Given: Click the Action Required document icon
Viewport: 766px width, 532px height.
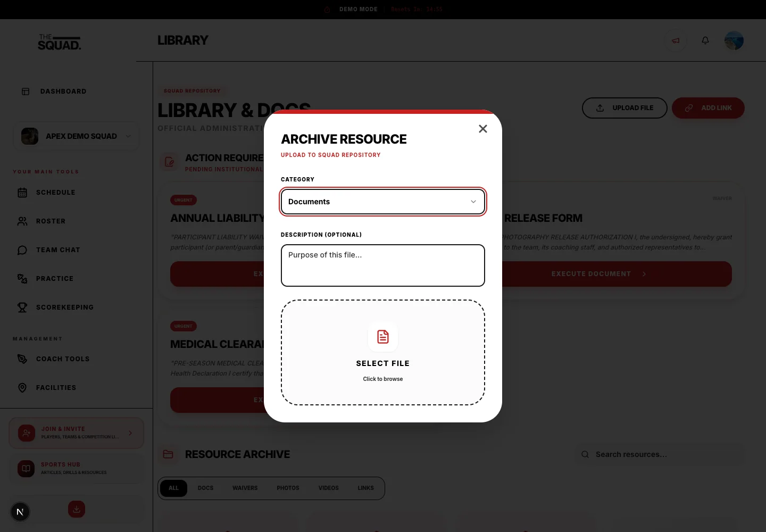Looking at the screenshot, I should [x=169, y=162].
